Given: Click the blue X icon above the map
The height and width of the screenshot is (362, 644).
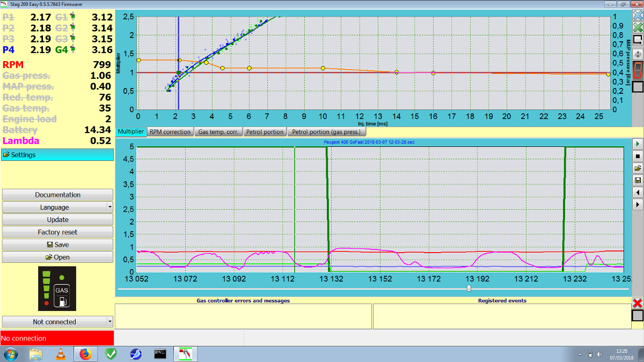Looking at the screenshot, I should [x=638, y=15].
